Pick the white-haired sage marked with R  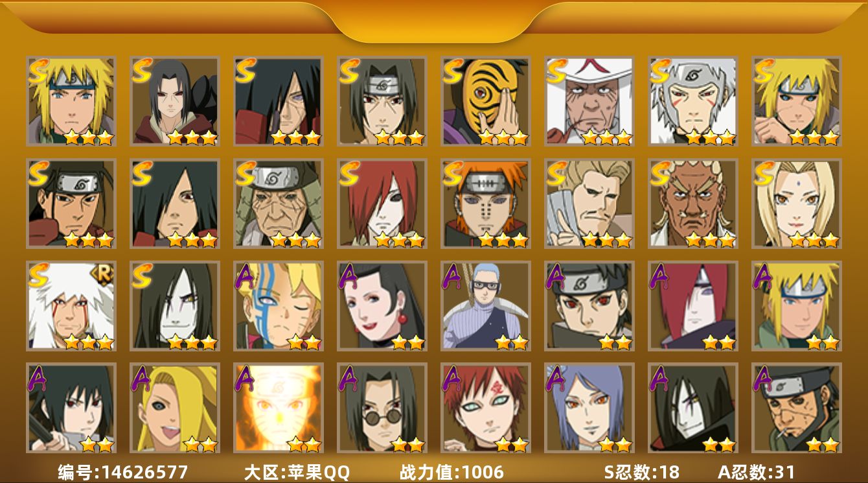71,305
